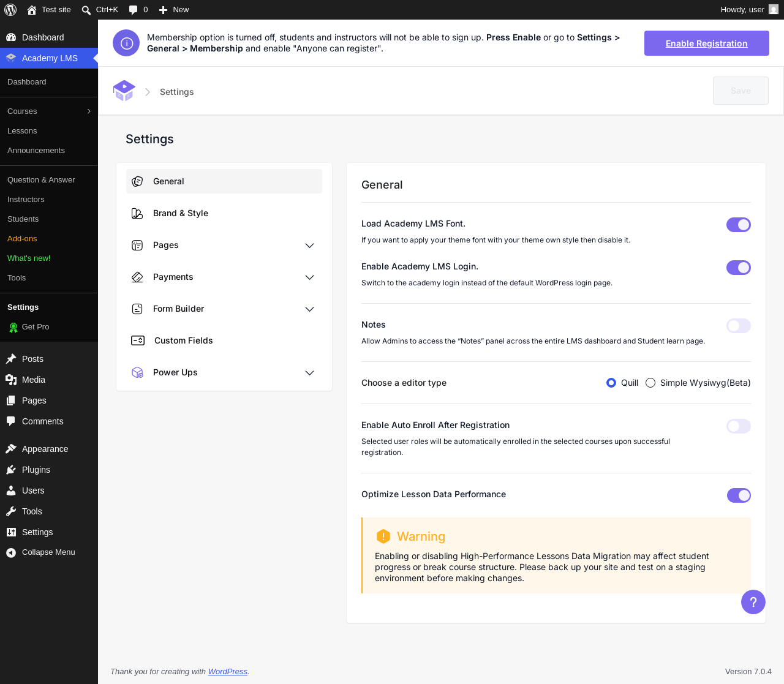Click the Academy LMS logo in breadcrumb
The image size is (784, 684).
[124, 91]
